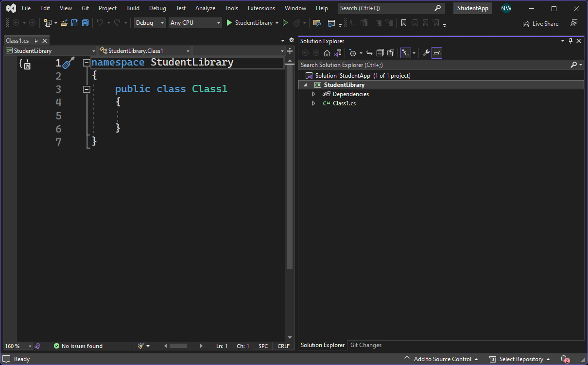
Task: Expand the Class1.cs tree node
Action: pos(313,103)
